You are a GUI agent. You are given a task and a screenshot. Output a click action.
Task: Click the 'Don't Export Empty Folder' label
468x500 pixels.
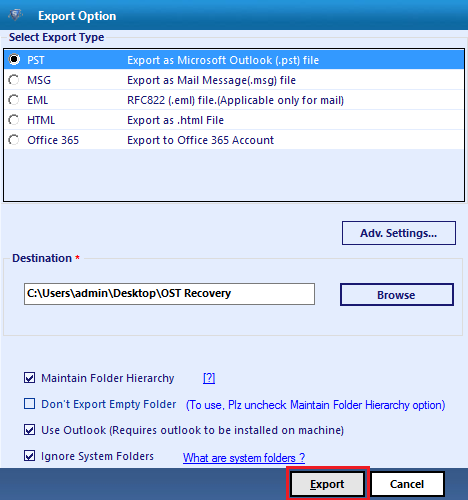[108, 404]
